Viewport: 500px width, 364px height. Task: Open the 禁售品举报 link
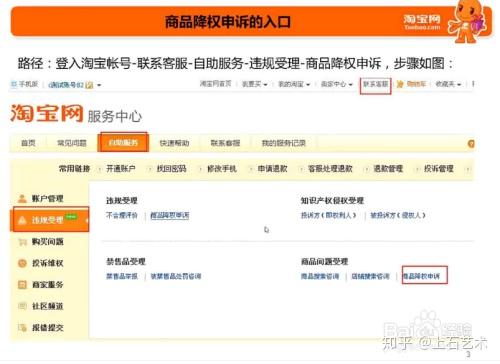(x=122, y=276)
